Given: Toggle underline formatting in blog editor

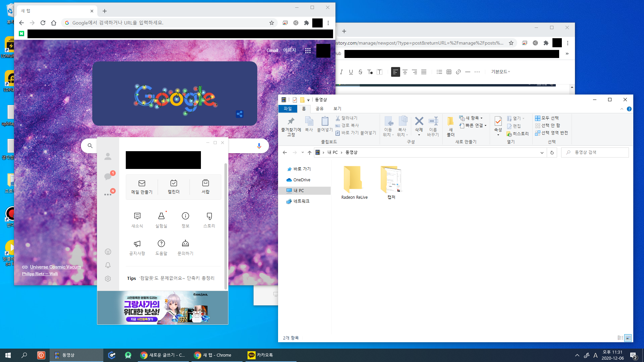Looking at the screenshot, I should tap(351, 72).
